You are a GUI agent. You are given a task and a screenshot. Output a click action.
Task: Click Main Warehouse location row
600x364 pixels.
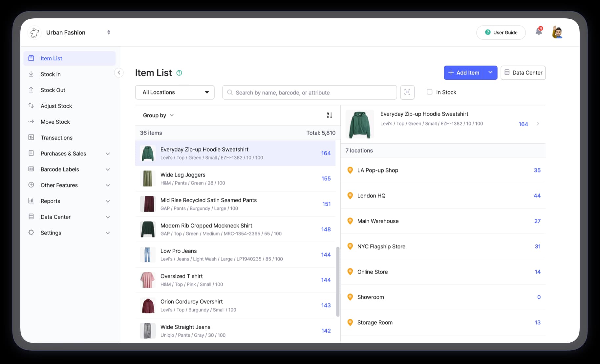(443, 221)
